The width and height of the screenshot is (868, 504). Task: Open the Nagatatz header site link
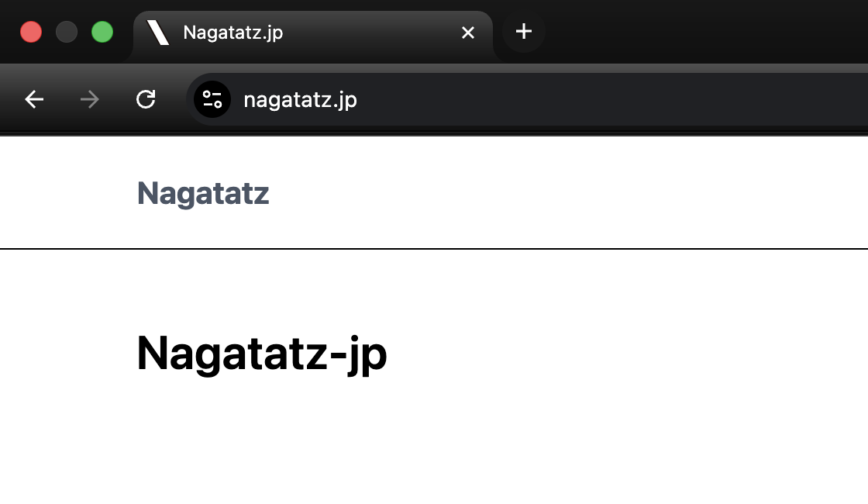[203, 193]
